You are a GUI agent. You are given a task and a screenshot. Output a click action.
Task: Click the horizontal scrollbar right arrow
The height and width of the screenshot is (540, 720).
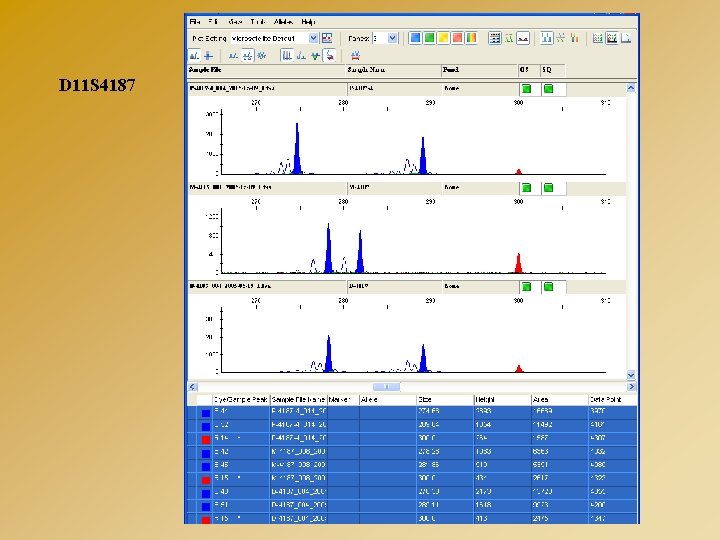[631, 387]
